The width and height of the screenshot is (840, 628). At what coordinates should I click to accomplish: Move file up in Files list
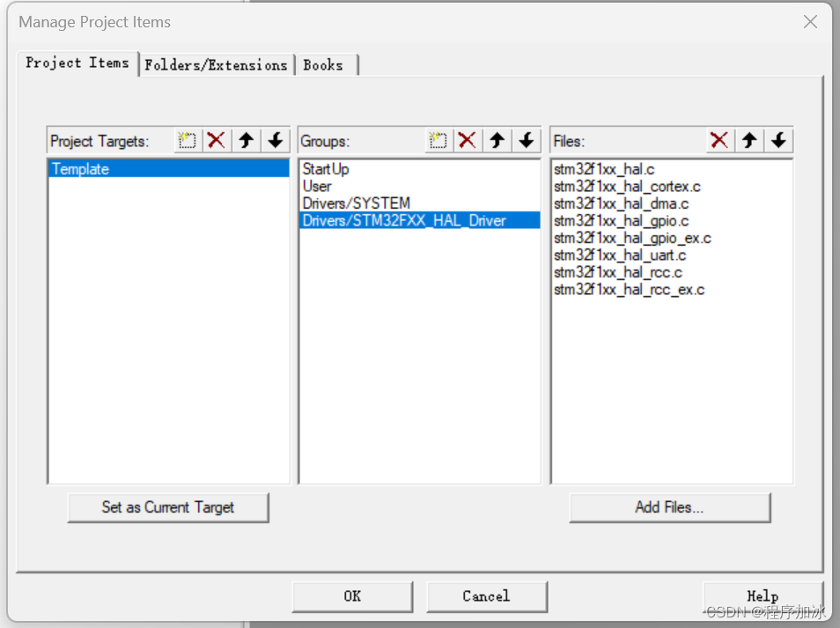coord(749,140)
